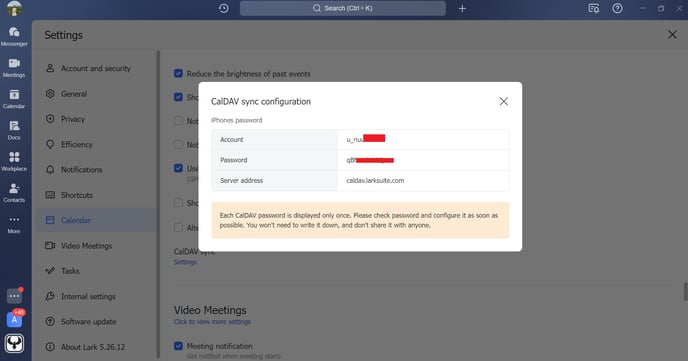The image size is (688, 361).
Task: Select Internal settings
Action: click(96, 297)
